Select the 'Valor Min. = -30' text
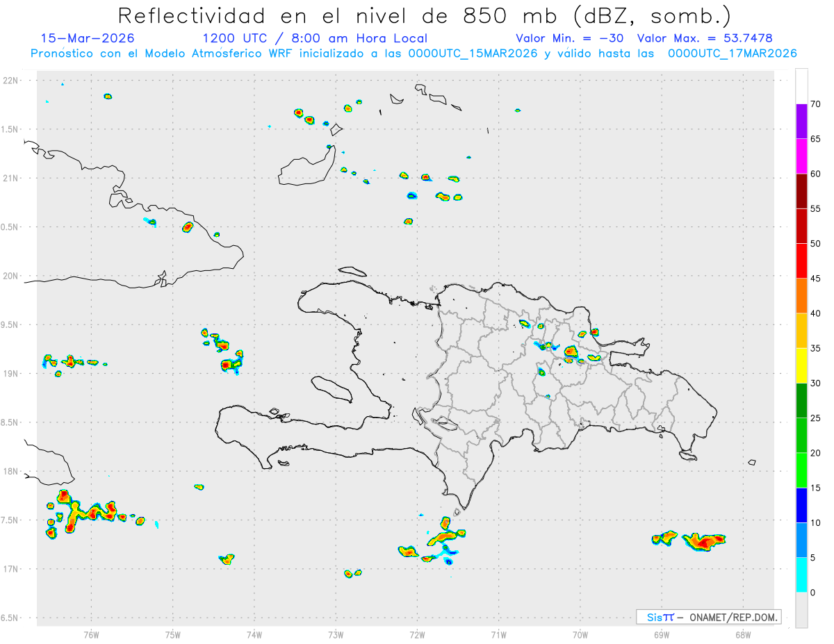The width and height of the screenshot is (834, 644). (571, 38)
